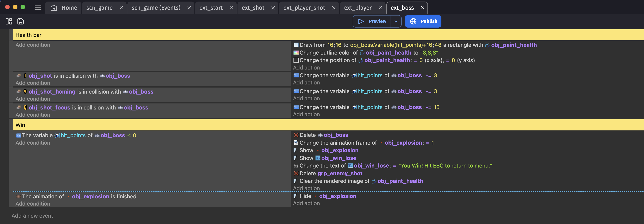The height and width of the screenshot is (224, 644).
Task: Click the macOS green fullscreen window button
Action: point(23,7)
